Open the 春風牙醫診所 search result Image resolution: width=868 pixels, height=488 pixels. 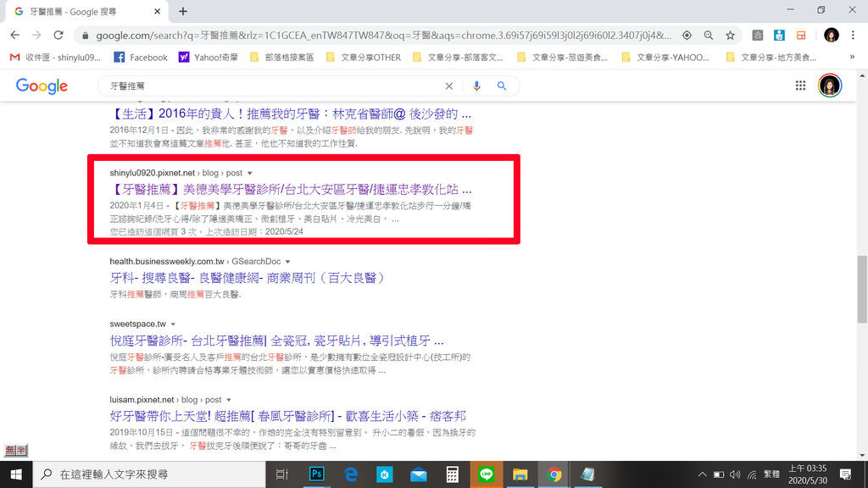[288, 416]
